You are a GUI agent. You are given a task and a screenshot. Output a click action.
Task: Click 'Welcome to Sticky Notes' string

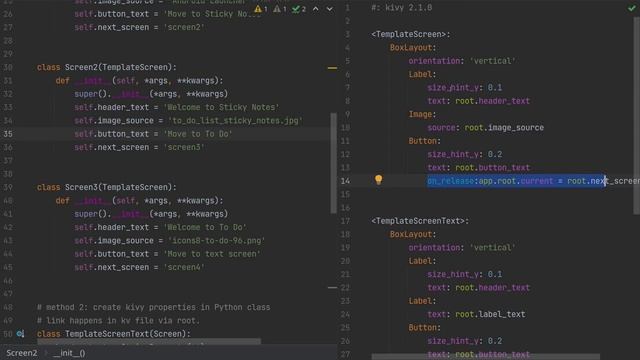222,107
